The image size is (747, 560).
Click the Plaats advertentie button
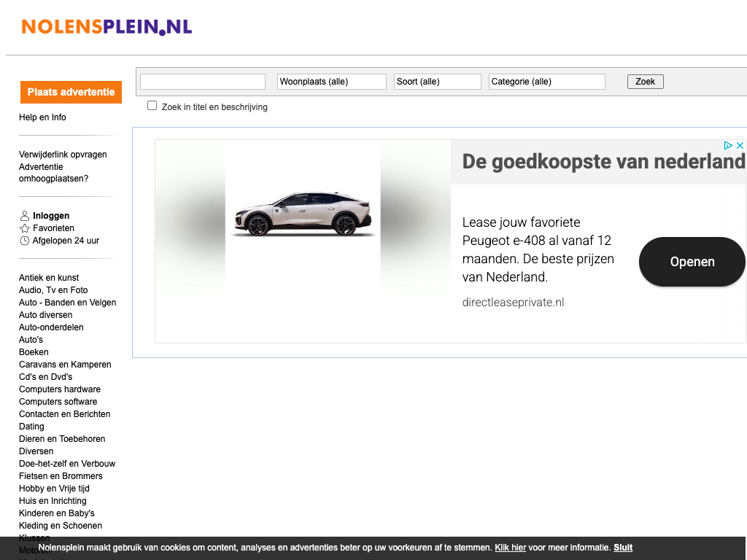[x=71, y=93]
